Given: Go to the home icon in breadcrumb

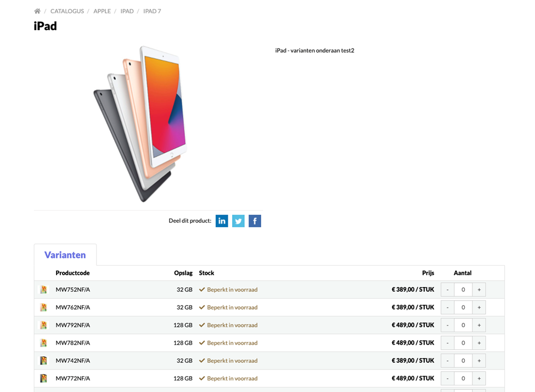Looking at the screenshot, I should (37, 12).
